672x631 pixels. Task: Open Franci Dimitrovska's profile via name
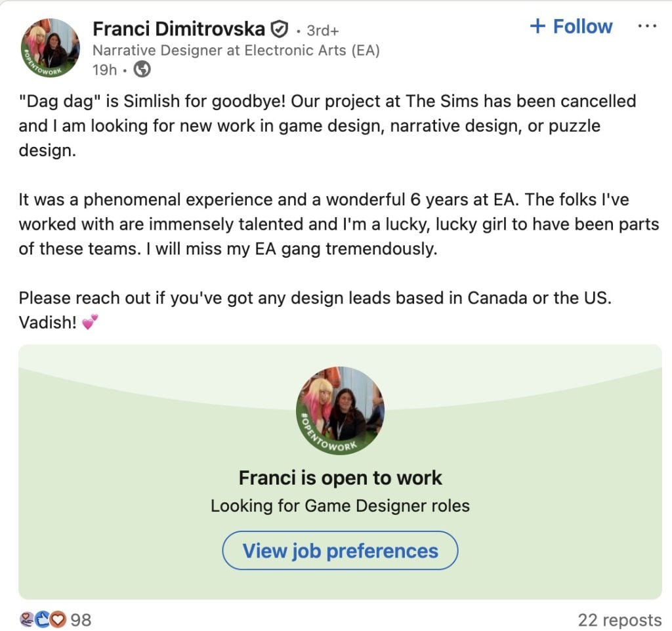(178, 29)
